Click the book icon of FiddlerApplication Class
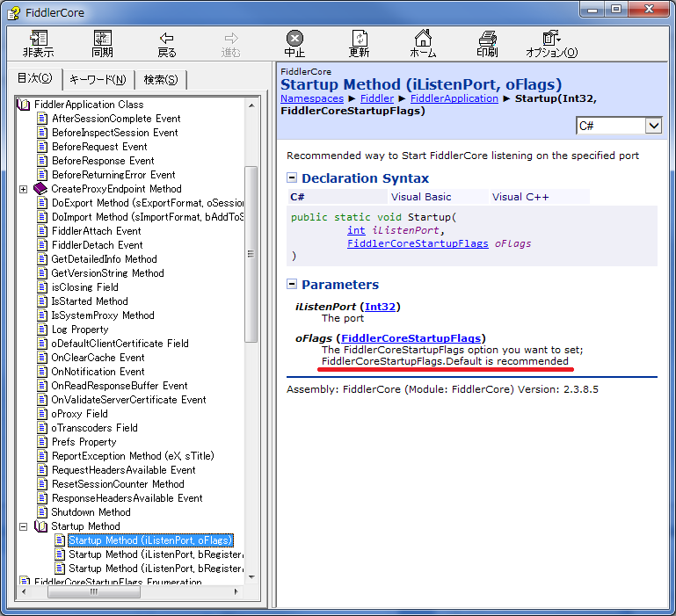 click(23, 105)
